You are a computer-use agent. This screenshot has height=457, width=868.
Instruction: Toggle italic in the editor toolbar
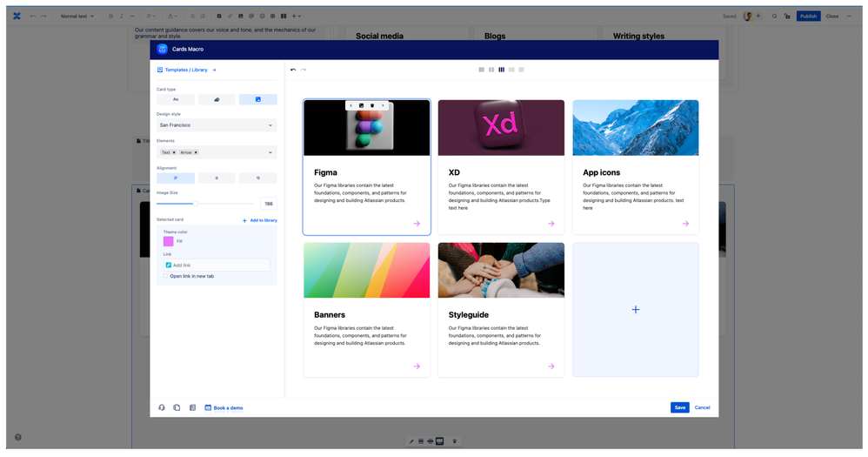[x=121, y=16]
